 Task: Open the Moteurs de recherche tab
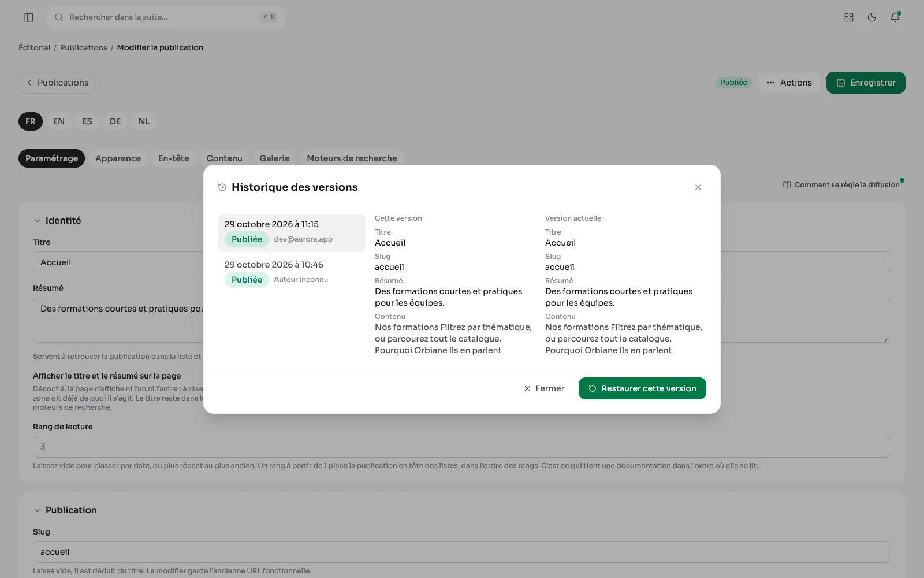(x=352, y=158)
